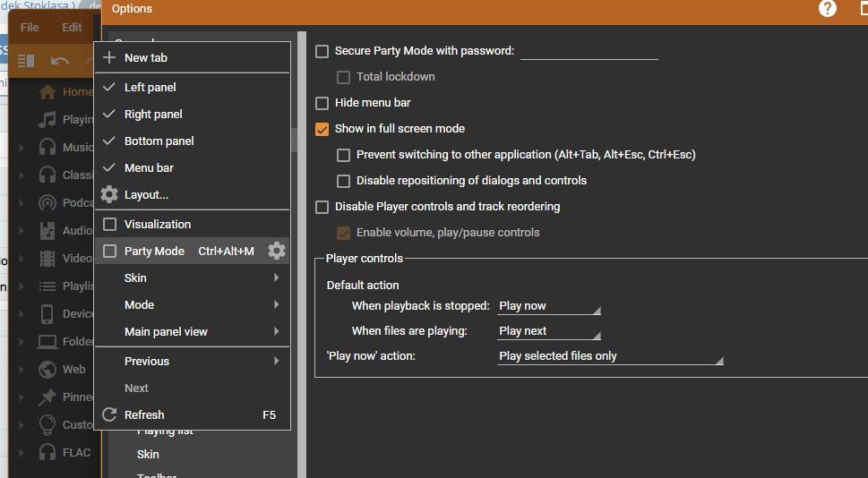Viewport: 868px width, 478px height.
Task: Click the Web globe icon
Action: point(47,369)
